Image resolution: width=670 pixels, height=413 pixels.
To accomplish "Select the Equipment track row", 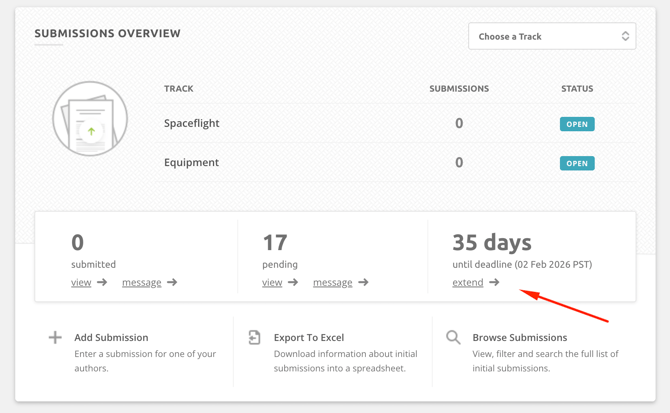I will coord(191,163).
